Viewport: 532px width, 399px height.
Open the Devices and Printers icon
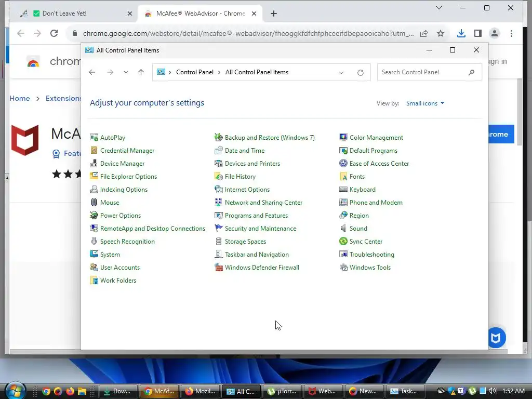tap(219, 164)
